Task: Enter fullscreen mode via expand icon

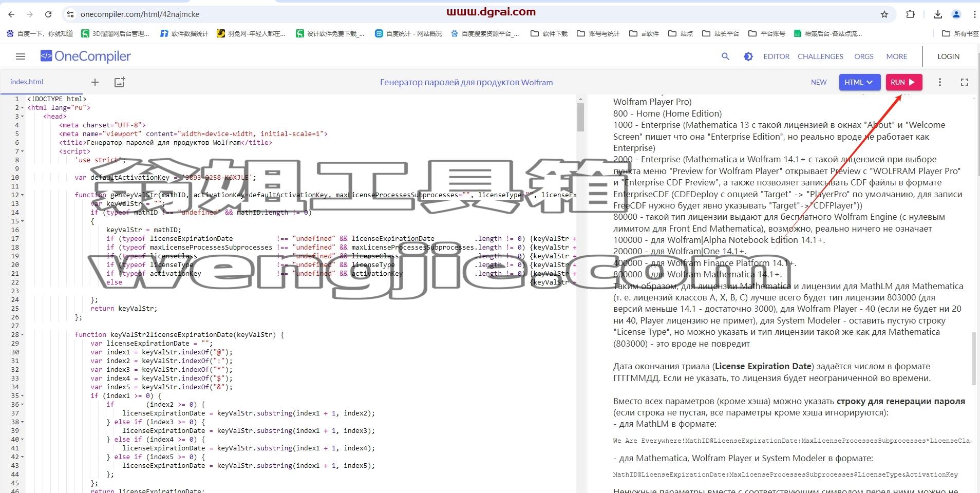Action: click(965, 82)
